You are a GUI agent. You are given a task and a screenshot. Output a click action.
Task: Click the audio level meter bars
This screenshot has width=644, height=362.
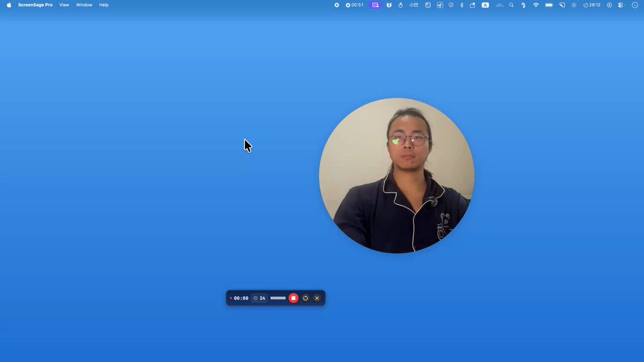278,298
